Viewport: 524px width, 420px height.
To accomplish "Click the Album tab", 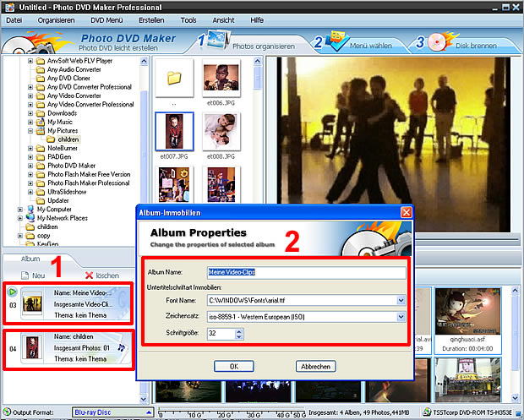I will [30, 259].
